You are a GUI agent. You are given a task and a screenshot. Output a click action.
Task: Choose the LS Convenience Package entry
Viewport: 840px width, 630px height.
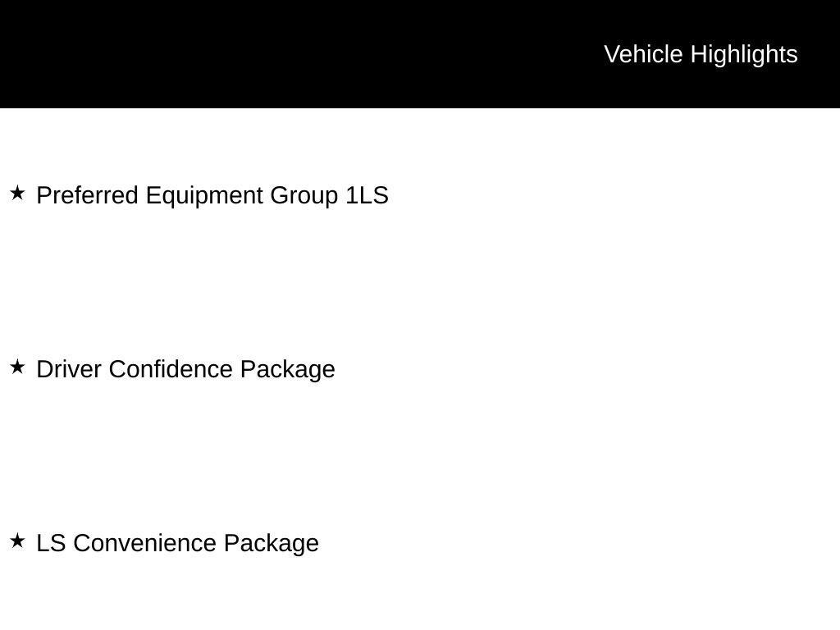[x=177, y=544]
